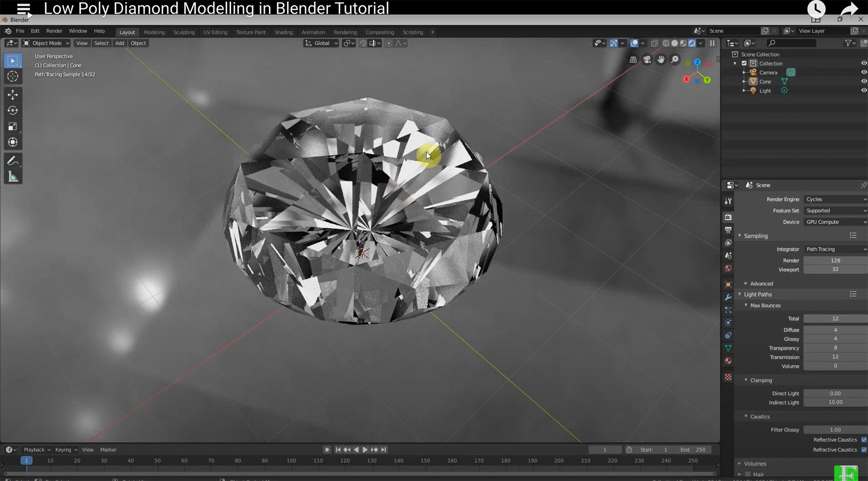Hide the Light in outliner
868x481 pixels.
(863, 90)
